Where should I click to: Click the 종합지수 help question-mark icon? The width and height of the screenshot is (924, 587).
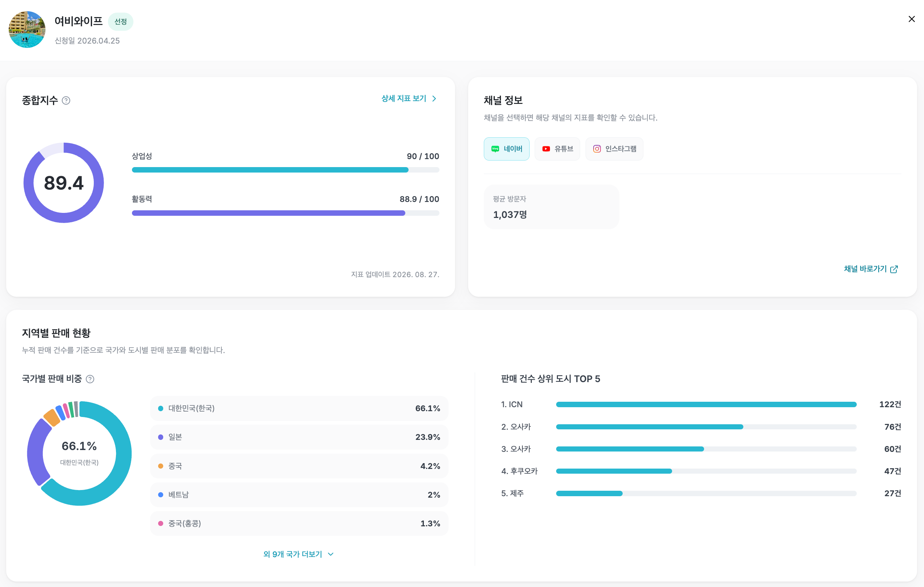pyautogui.click(x=66, y=101)
